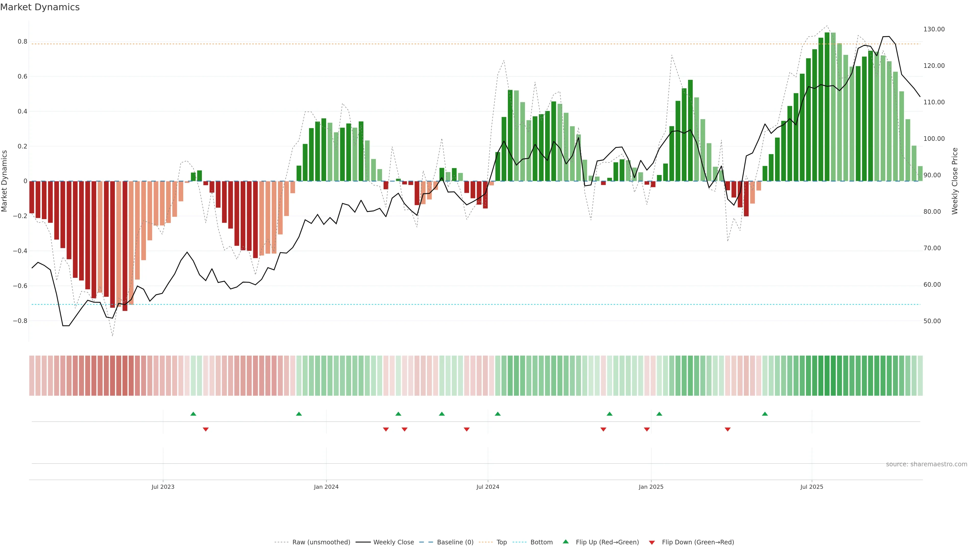980x551 pixels.
Task: Click the Weekly Close Price axis title
Action: 954,181
